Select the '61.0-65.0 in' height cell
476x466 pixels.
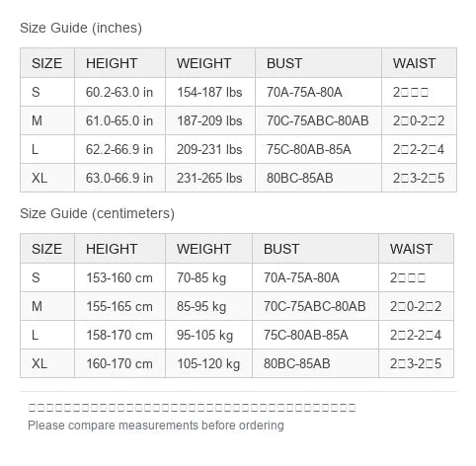119,120
